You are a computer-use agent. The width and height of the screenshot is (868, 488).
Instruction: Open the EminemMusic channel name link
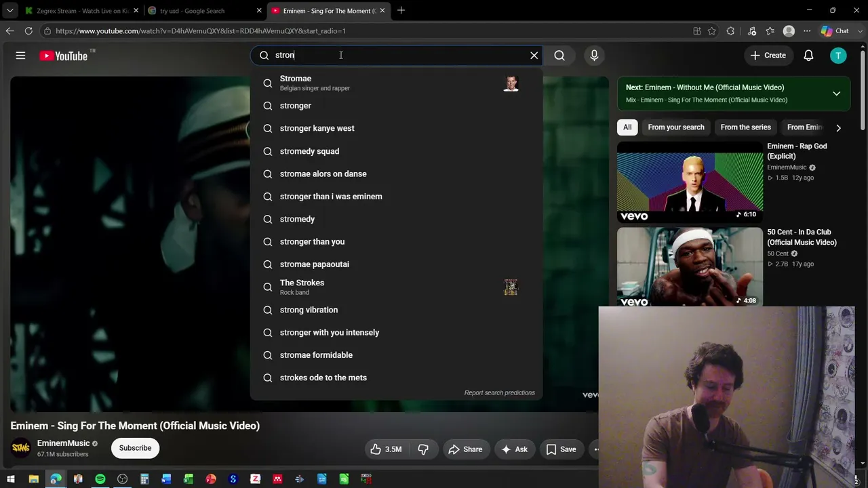[64, 443]
